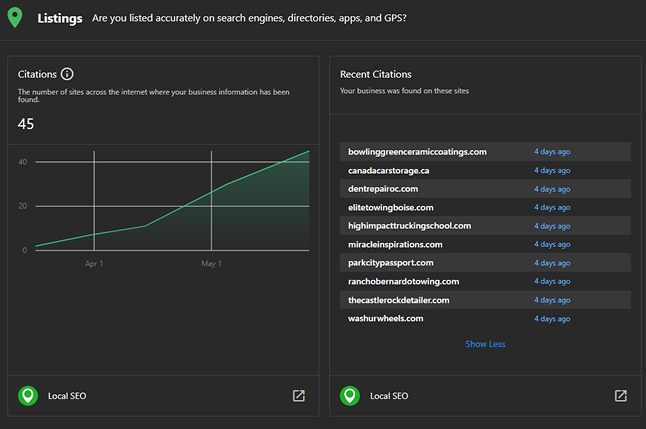Screen dimensions: 646x429
Task: Click the May 1 gridline on citations chart
Action: pyautogui.click(x=211, y=200)
